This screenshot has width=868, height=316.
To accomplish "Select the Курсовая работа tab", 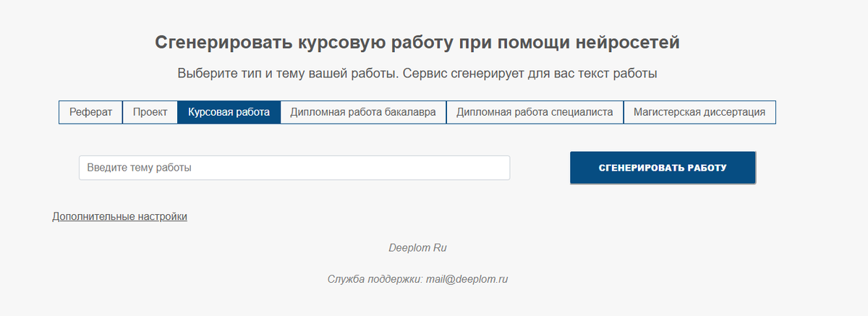I will coord(229,112).
